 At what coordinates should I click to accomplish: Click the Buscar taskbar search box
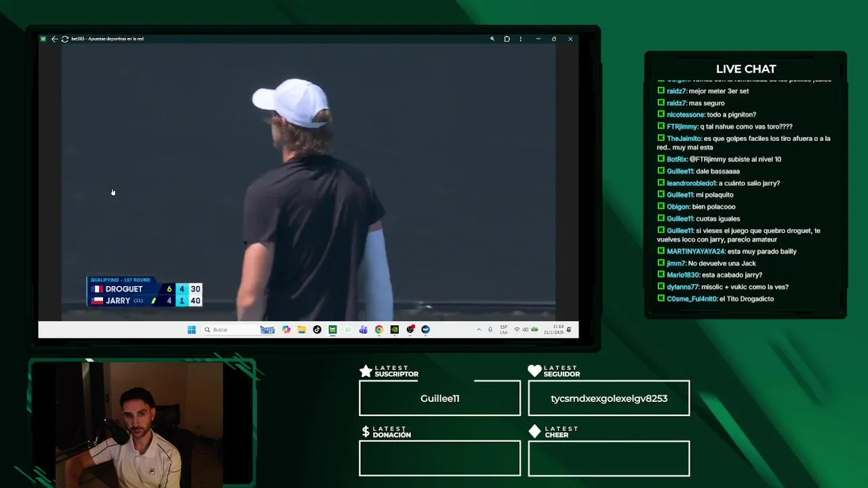click(237, 329)
